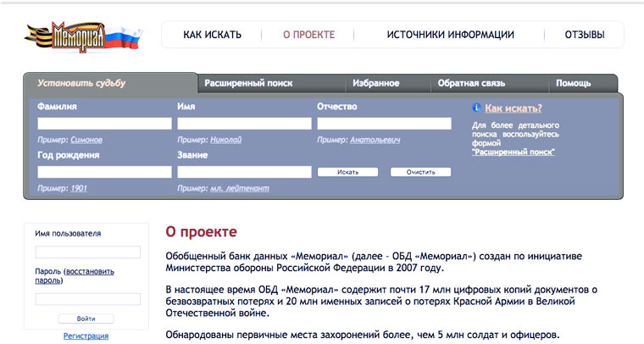Click the Звание field label

[192, 155]
